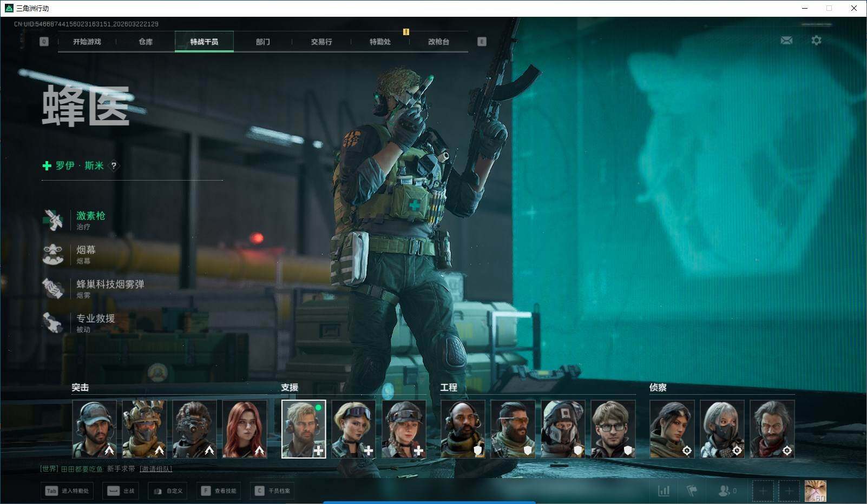Open the 干员档案 operator profile button
Viewport: 867px width, 504px height.
273,491
